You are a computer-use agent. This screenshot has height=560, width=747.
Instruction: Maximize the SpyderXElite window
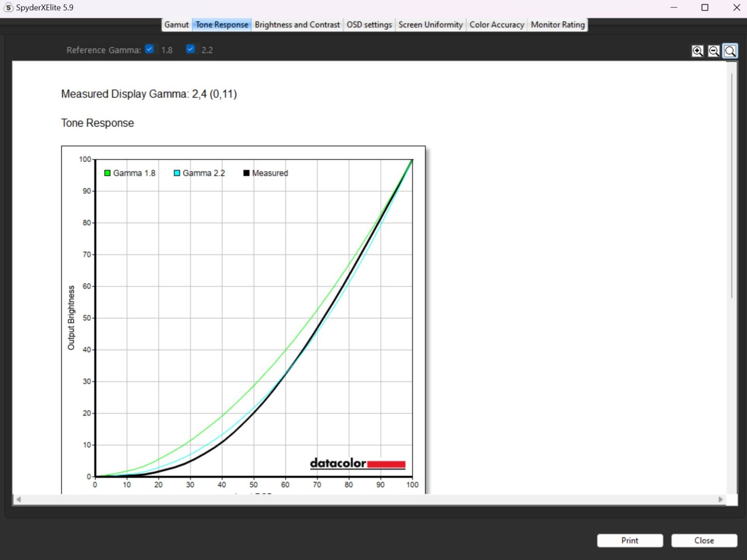coord(705,7)
